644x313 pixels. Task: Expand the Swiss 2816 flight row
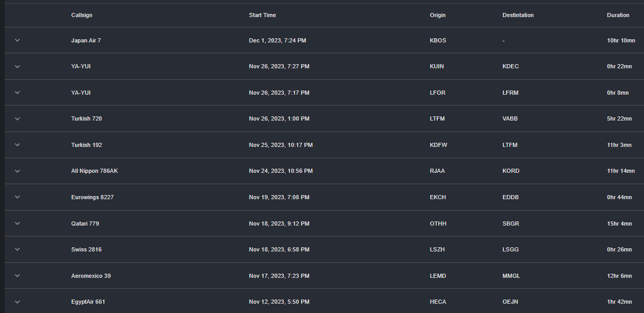[17, 249]
